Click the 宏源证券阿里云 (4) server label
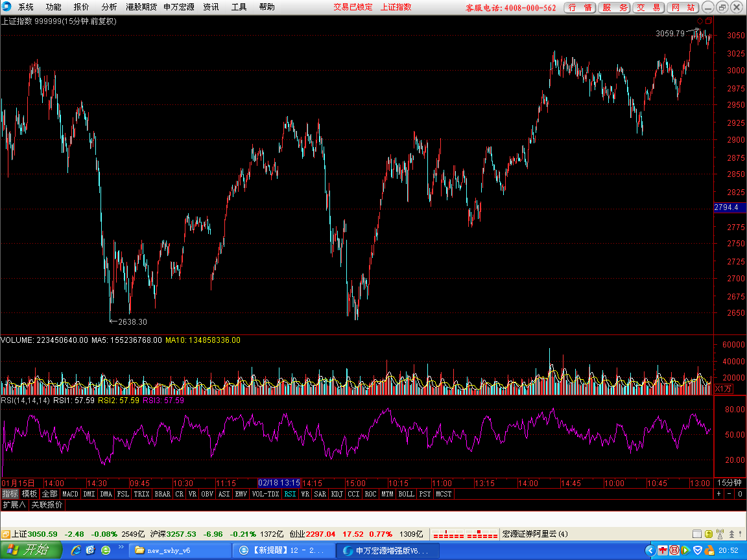 535,534
